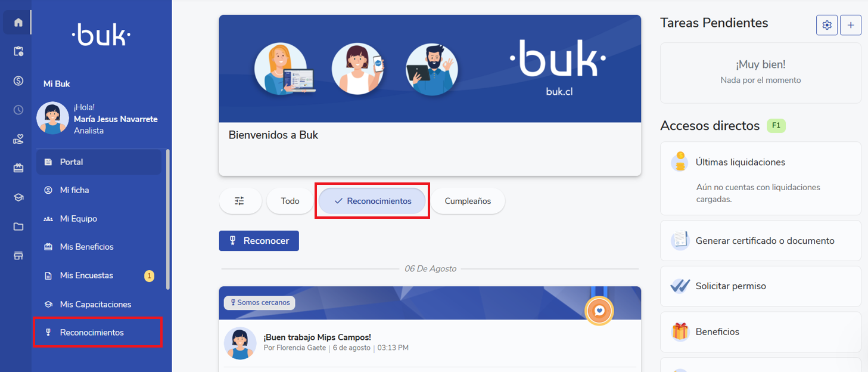Viewport: 868px width, 372px height.
Task: Open the dollar sign payroll icon
Action: pos(18,80)
